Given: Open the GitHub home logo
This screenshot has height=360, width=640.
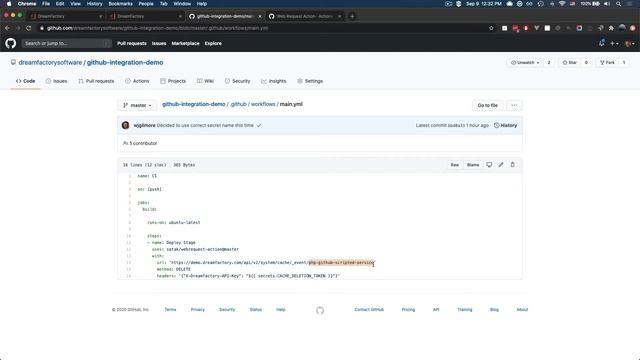Looking at the screenshot, I should (11, 43).
